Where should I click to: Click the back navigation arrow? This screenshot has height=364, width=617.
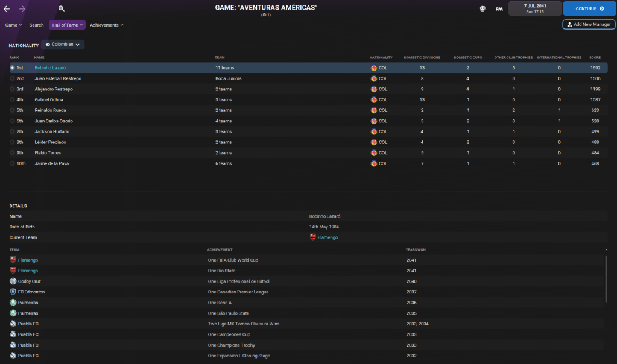(x=7, y=9)
